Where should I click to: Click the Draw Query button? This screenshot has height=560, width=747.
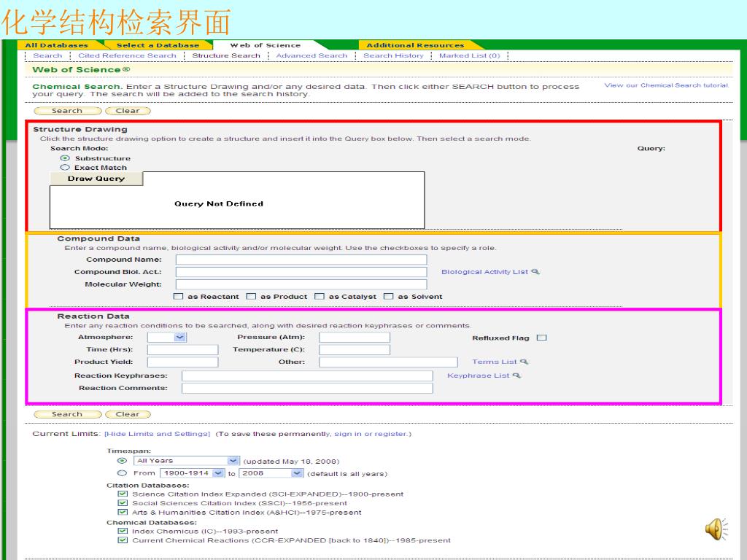(96, 179)
